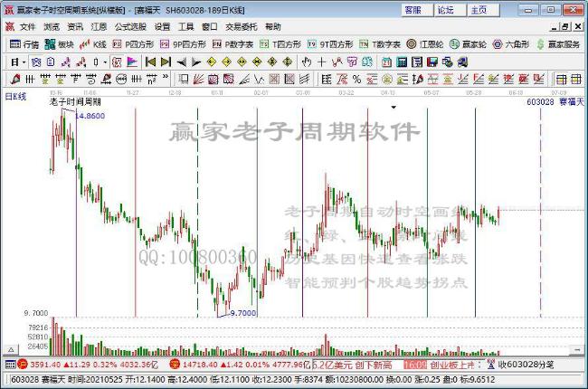Viewport: 588px width, 389px height.
Task: Open the P数字表 tool
Action: pos(232,44)
